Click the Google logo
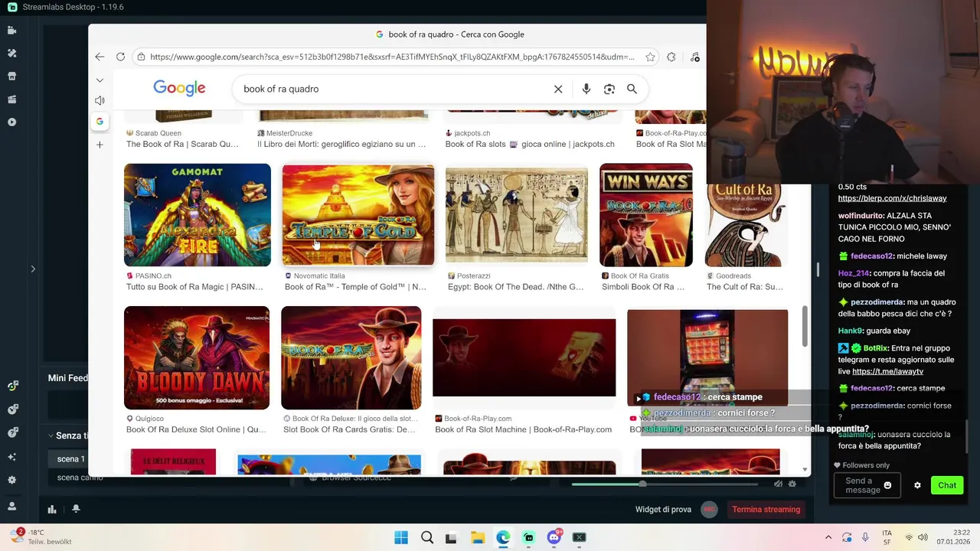This screenshot has height=551, width=980. pyautogui.click(x=179, y=88)
